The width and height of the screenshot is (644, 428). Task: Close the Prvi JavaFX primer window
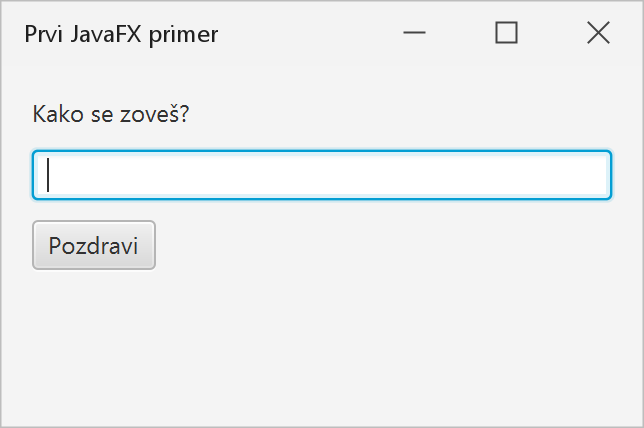click(x=598, y=33)
